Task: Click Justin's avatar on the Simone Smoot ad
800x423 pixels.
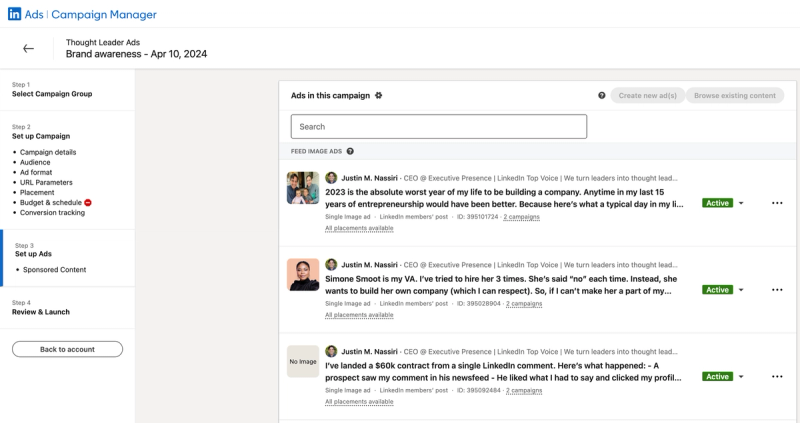Action: (331, 264)
